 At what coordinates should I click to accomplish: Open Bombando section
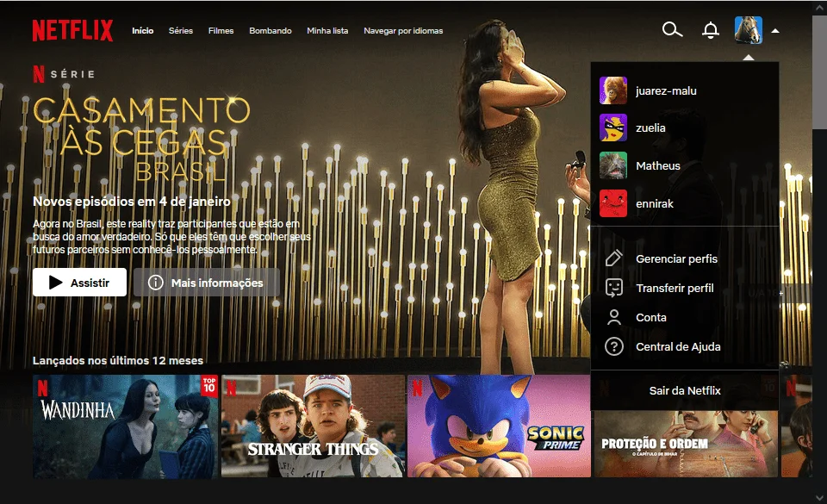point(270,30)
